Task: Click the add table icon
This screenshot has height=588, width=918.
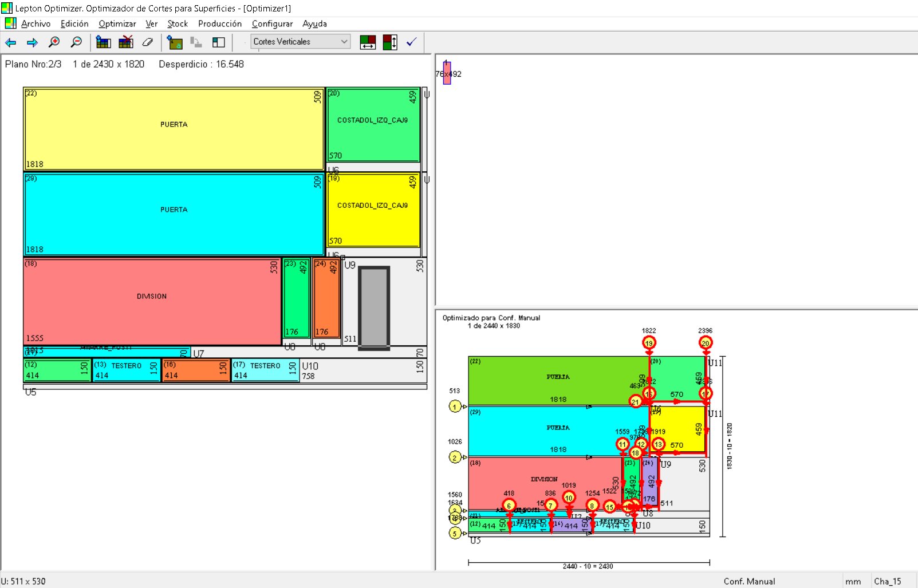Action: coord(104,42)
